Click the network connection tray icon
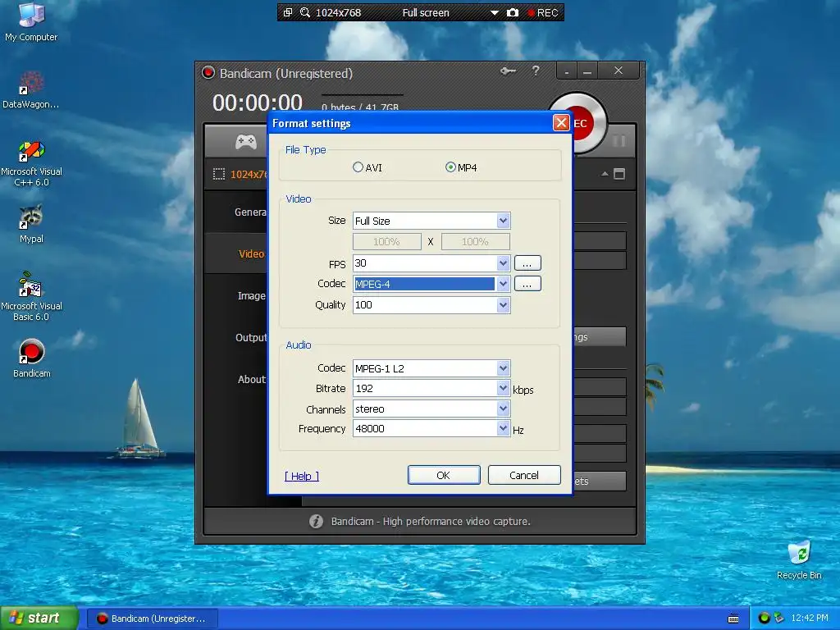 778,619
